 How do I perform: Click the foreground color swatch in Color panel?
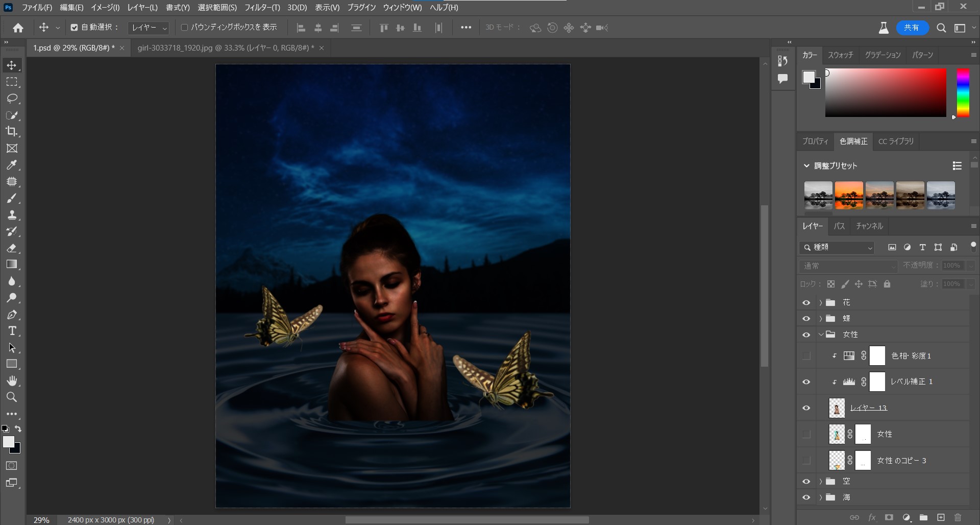click(x=808, y=77)
